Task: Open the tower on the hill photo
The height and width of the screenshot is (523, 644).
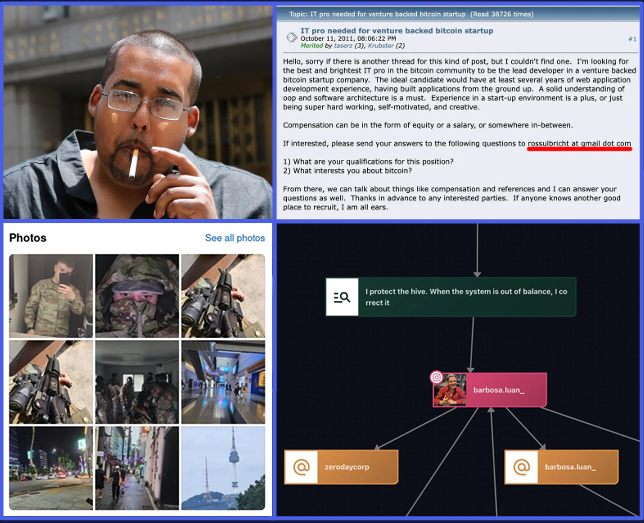Action: (223, 468)
